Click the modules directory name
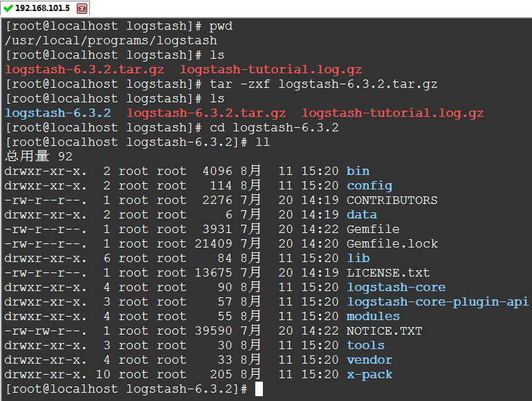The width and height of the screenshot is (532, 401). click(373, 316)
